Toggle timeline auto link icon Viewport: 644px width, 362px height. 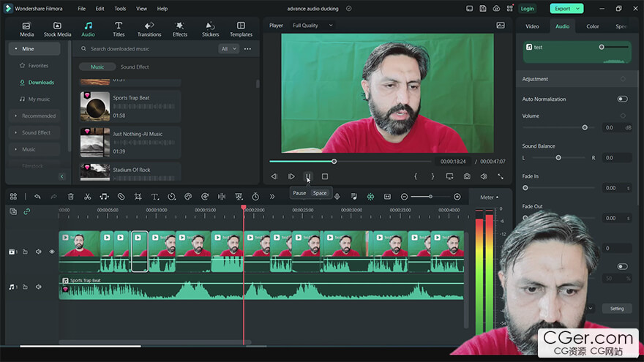point(26,212)
